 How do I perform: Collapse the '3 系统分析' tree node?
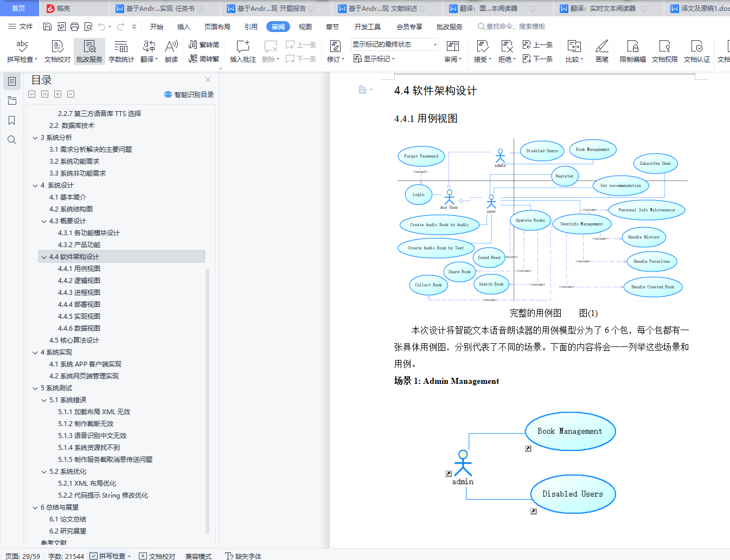[x=35, y=138]
